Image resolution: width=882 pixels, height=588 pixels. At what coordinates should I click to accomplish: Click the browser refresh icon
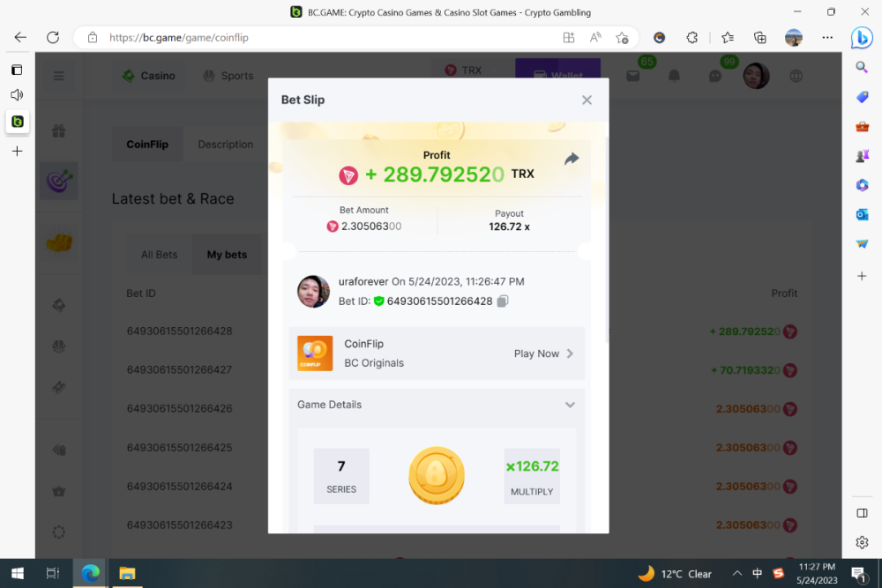pos(53,37)
